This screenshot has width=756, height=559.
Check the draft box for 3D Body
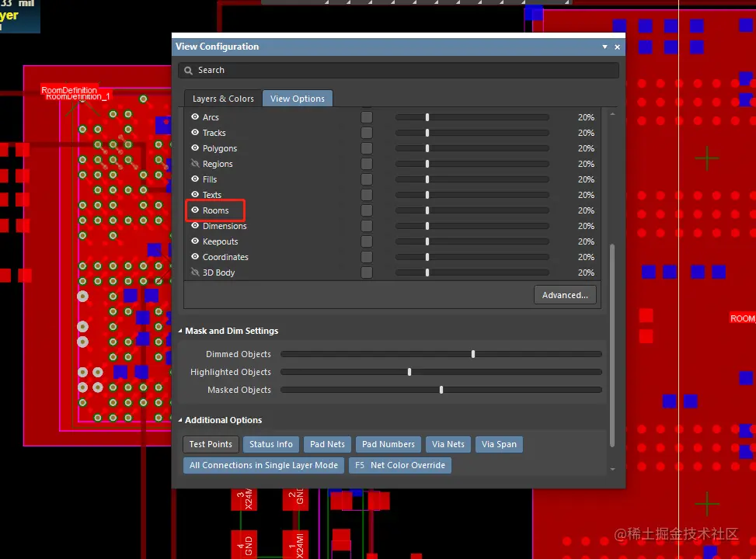pos(367,273)
